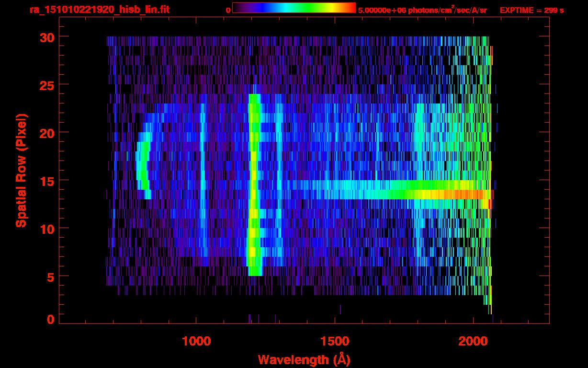
Task: Click the x-axis tick label 1500
Action: pos(335,341)
